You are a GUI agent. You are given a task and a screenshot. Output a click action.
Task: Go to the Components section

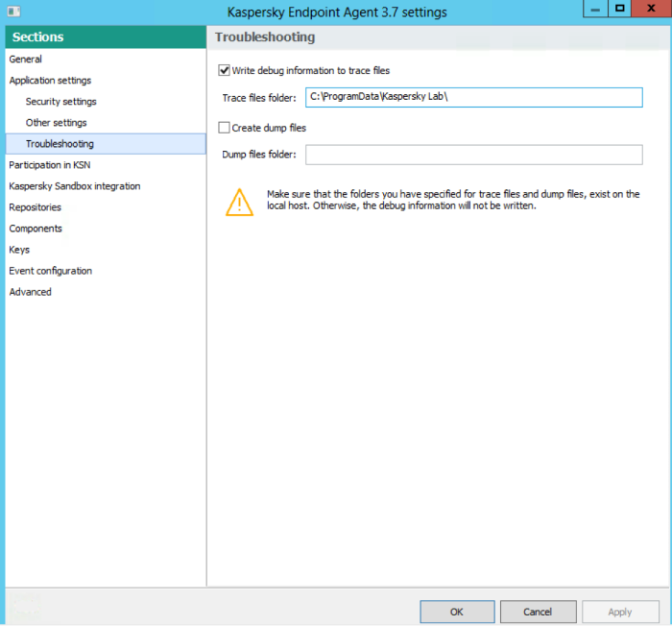pyautogui.click(x=36, y=229)
